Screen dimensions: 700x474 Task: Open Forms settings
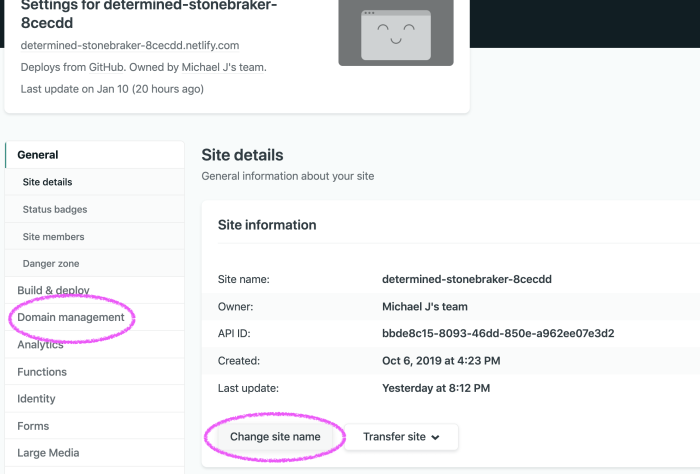tap(94, 426)
